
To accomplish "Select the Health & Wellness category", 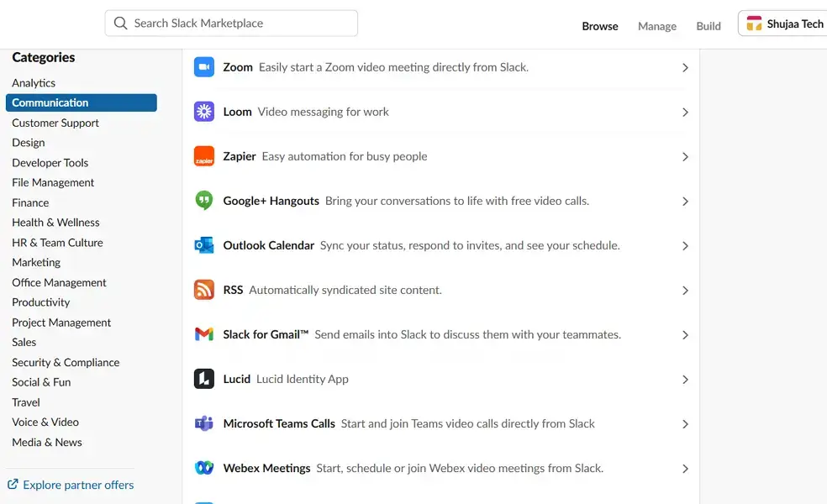I will (55, 223).
